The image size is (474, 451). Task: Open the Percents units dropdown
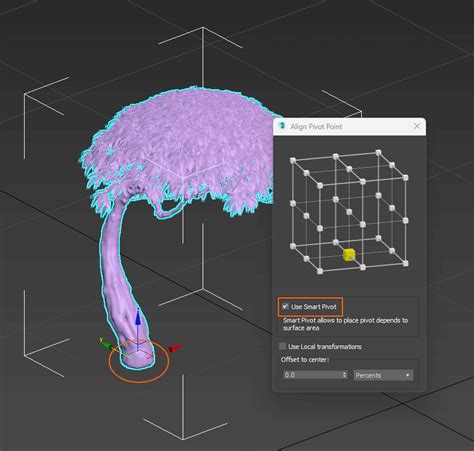(x=383, y=375)
